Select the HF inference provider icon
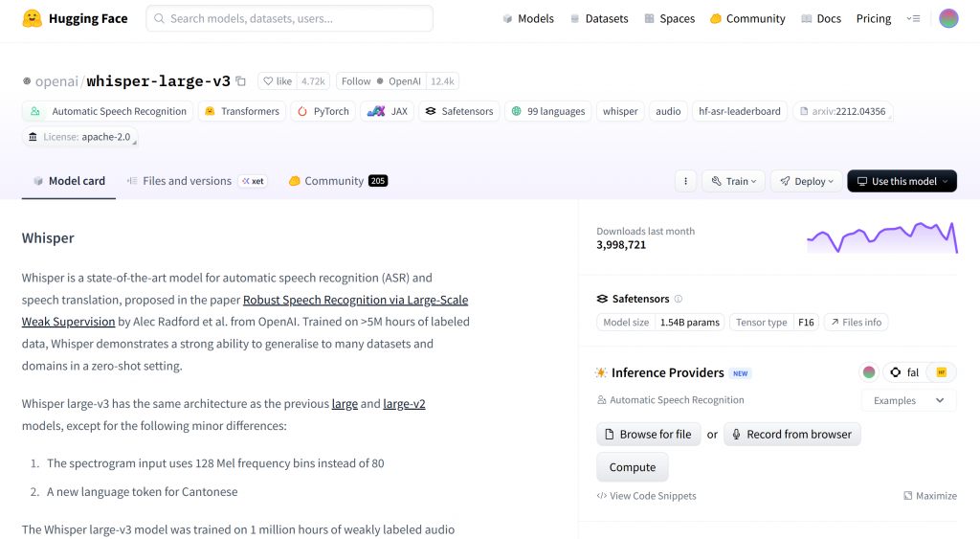 pos(942,372)
